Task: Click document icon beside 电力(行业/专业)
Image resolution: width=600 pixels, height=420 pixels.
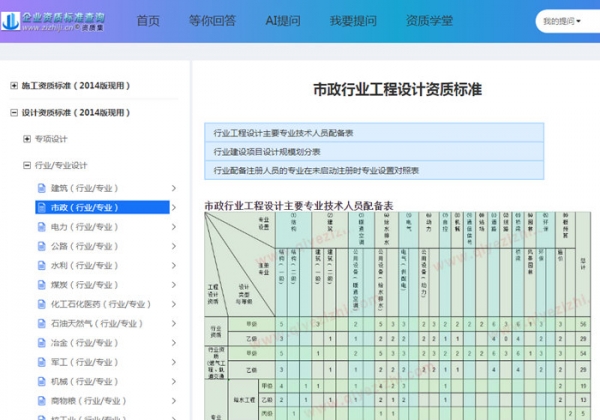Action: tap(41, 227)
